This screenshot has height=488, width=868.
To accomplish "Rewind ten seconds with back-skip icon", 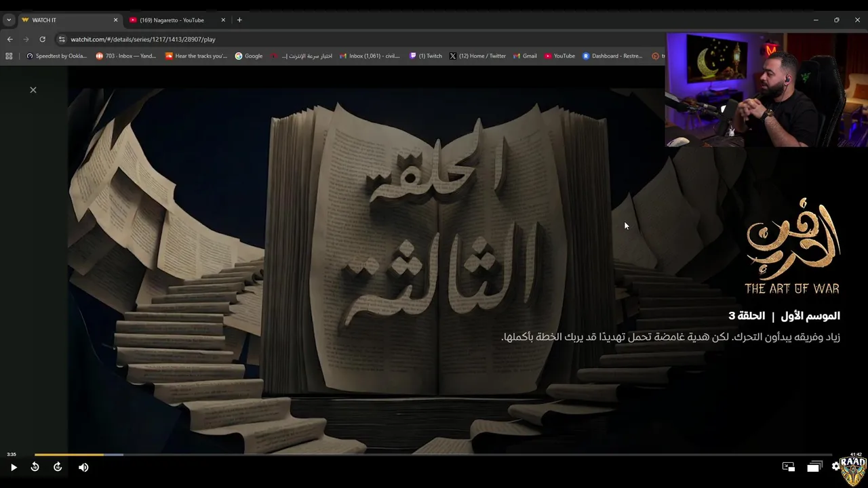I will [x=35, y=467].
